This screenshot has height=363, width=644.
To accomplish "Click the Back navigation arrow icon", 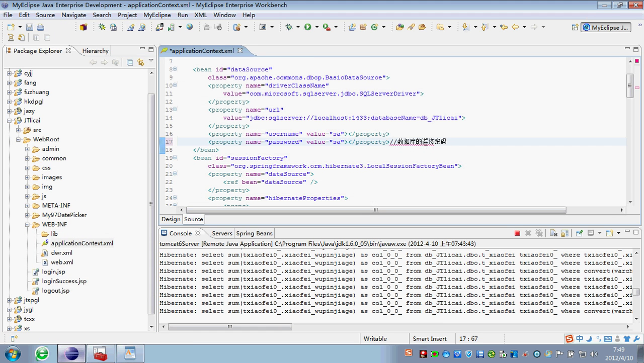I will coord(515,27).
